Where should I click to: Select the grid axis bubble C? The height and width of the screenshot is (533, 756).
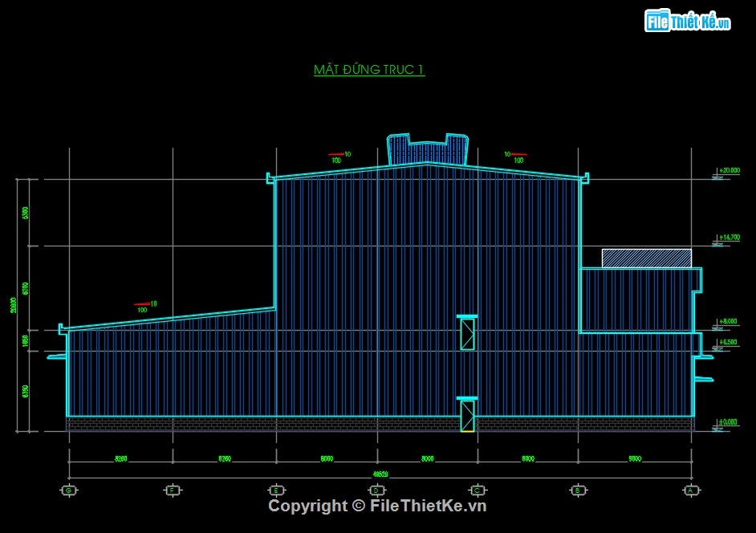[x=478, y=490]
